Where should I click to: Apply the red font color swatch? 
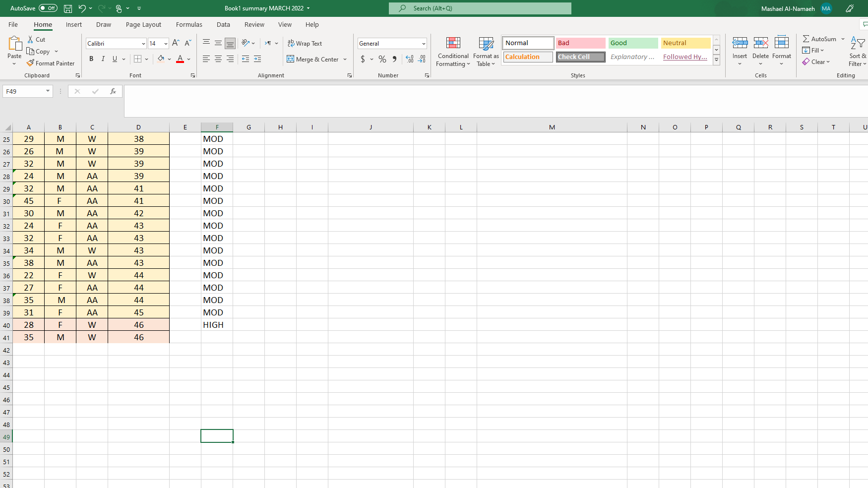(180, 59)
